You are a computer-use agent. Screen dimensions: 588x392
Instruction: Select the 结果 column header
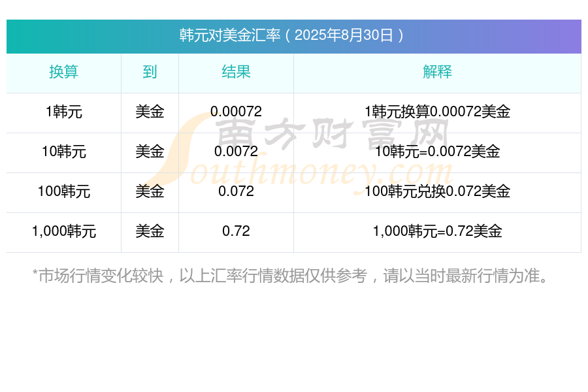[x=236, y=72]
